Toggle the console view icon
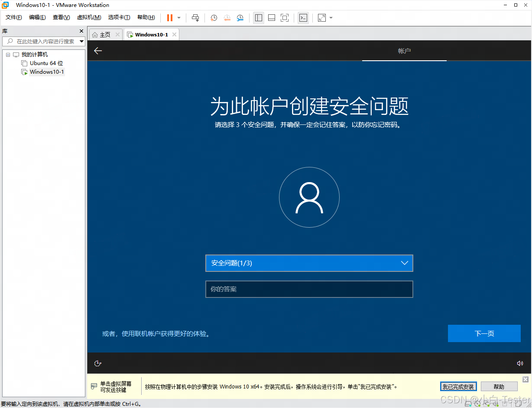Viewport: 532px width, 408px height. 303,18
